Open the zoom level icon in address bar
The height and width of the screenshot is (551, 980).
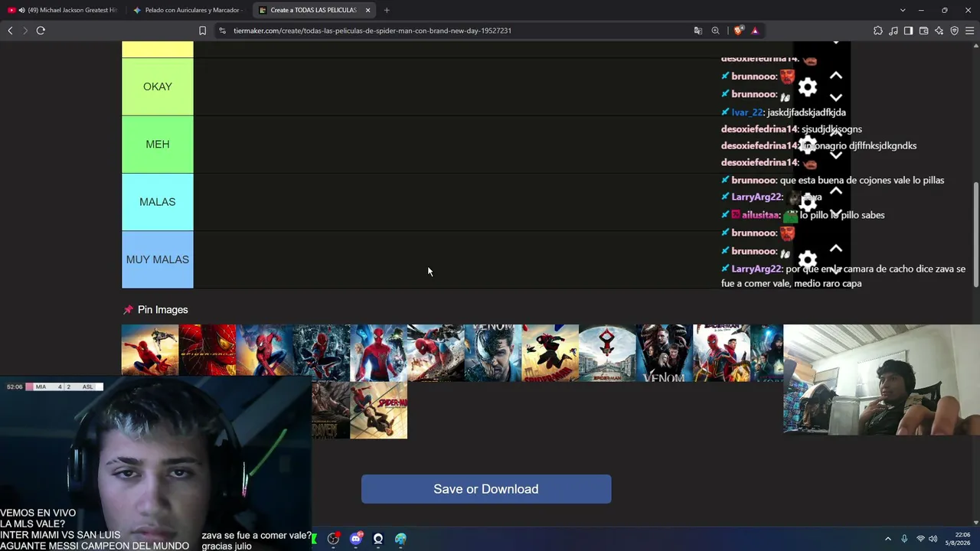pos(716,31)
